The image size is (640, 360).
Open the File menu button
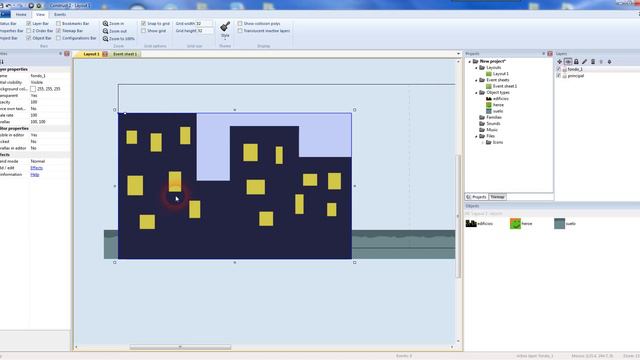tap(5, 14)
